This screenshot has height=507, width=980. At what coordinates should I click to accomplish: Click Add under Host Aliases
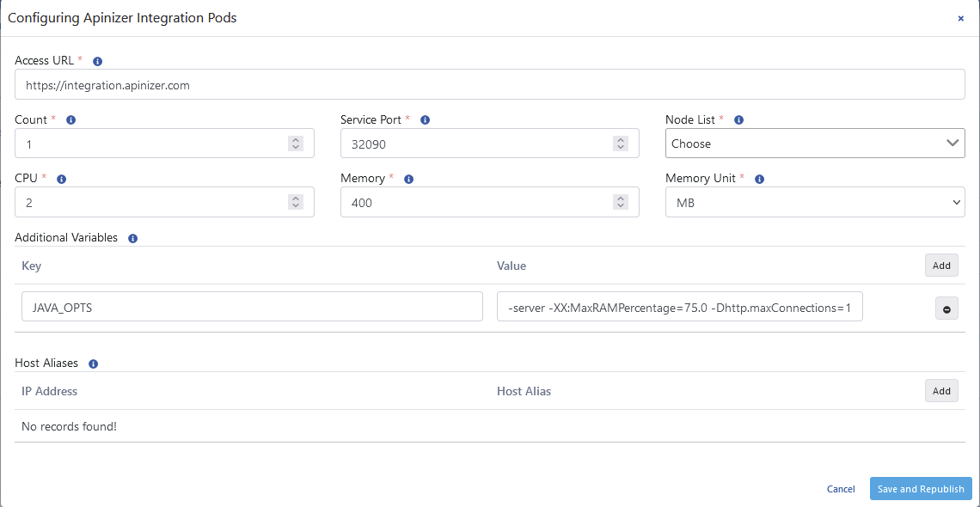[x=941, y=390]
